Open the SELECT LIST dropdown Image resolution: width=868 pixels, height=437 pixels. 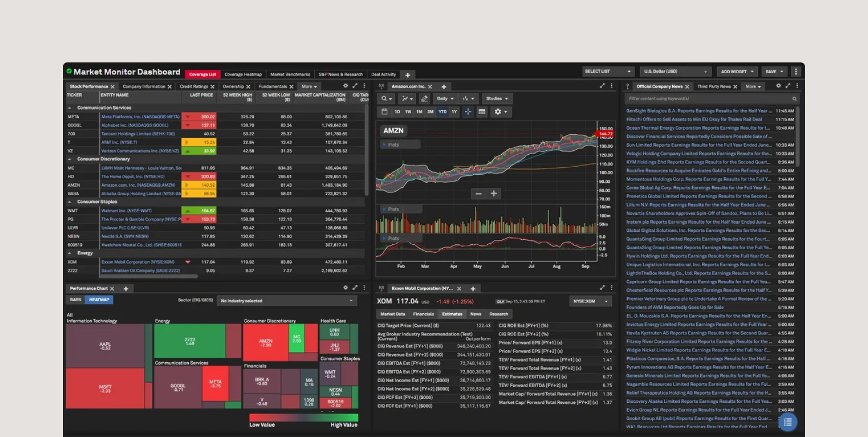point(608,72)
